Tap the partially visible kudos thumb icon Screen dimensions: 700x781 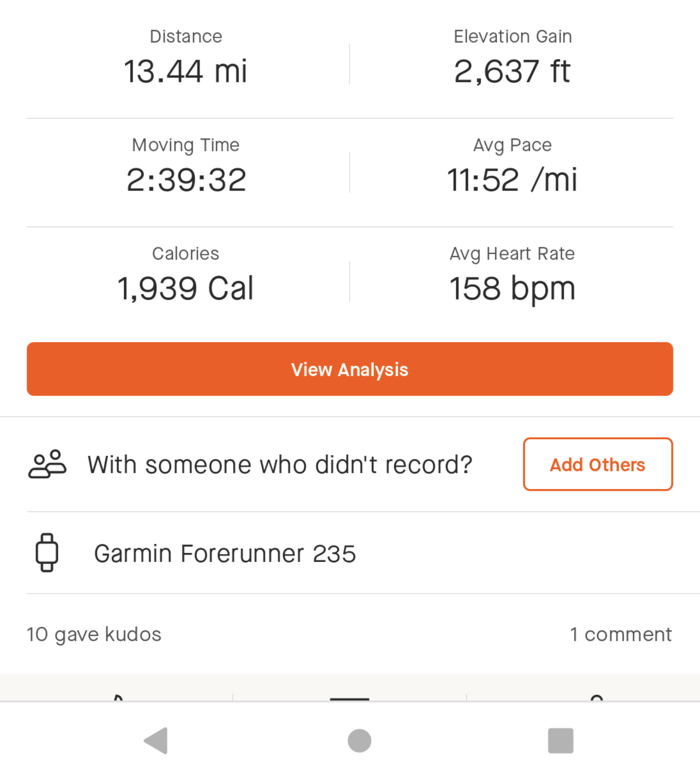point(118,697)
